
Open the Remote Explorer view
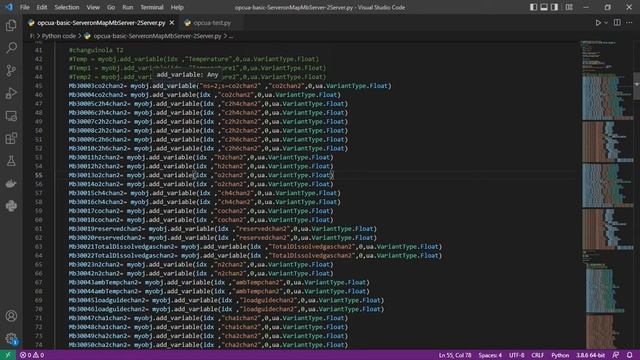tap(11, 116)
